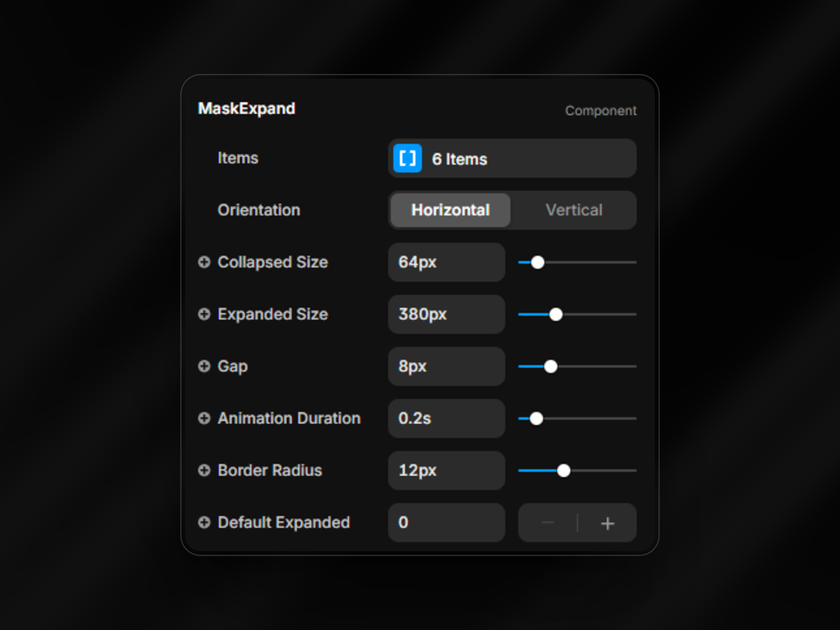The image size is (840, 630).
Task: Click the Component label in header
Action: [600, 111]
